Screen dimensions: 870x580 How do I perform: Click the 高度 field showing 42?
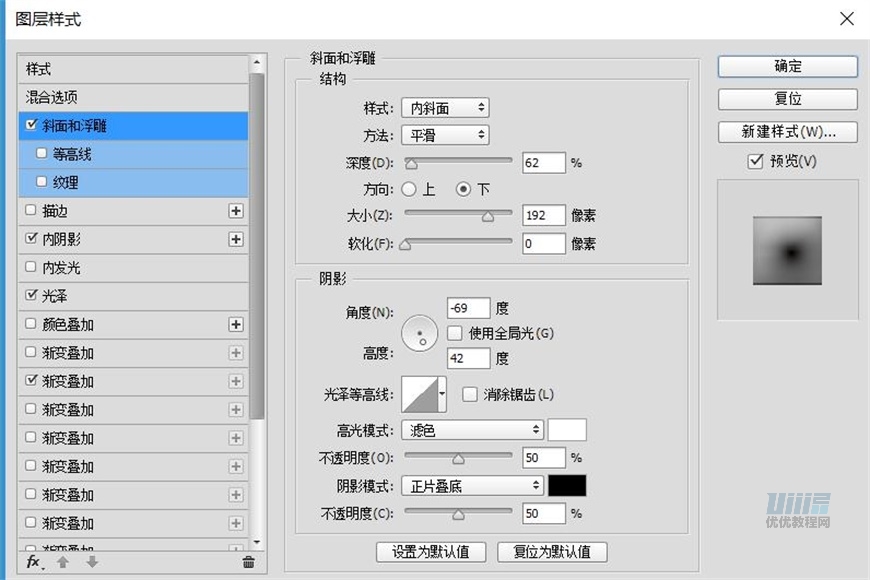point(468,358)
